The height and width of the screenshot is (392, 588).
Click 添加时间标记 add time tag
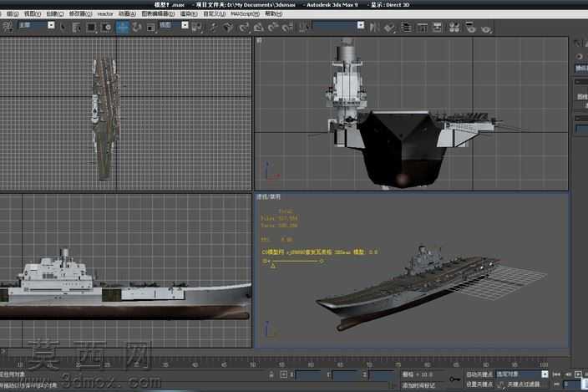click(418, 385)
